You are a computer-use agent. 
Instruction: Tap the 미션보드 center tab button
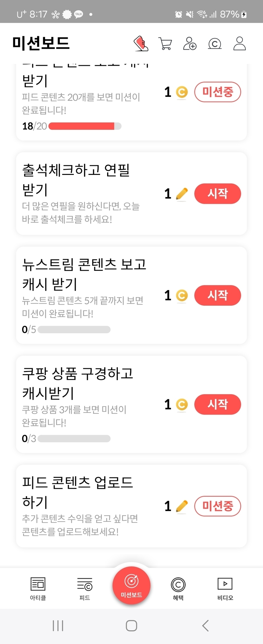coord(131,585)
